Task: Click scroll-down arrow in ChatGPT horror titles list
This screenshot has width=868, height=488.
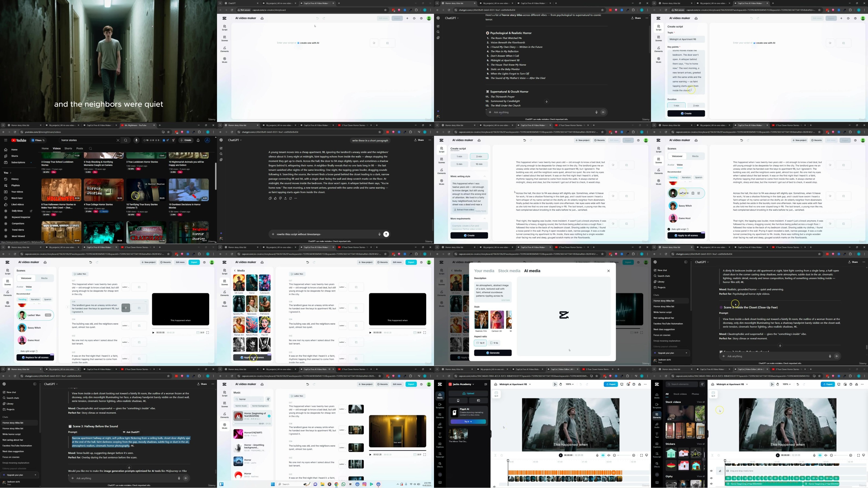Action: (x=547, y=101)
